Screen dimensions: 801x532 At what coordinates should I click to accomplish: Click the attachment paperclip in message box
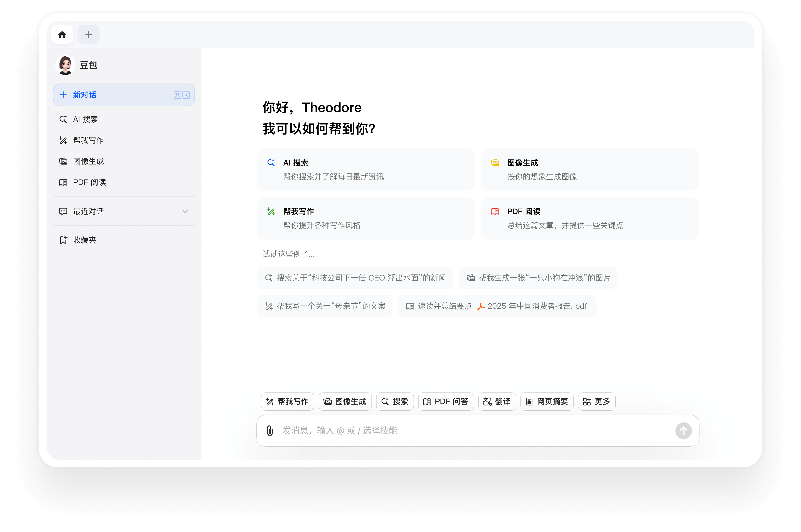tap(270, 431)
